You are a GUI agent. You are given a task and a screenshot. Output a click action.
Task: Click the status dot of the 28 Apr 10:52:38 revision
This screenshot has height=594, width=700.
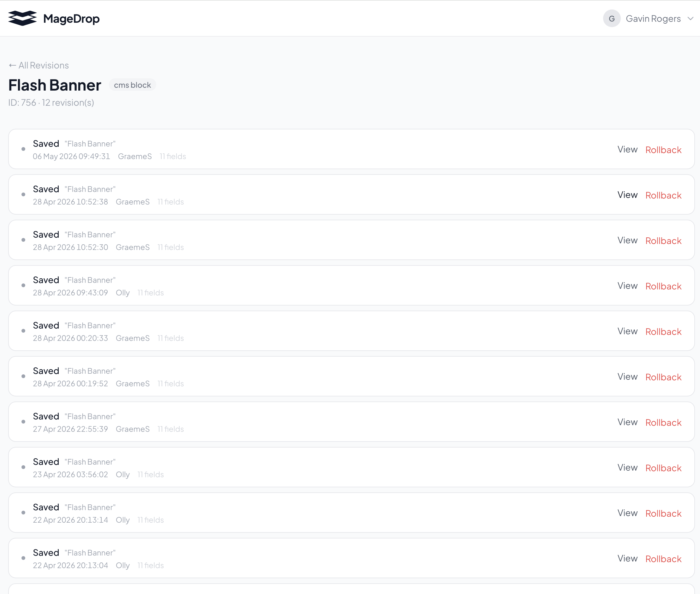pos(23,194)
